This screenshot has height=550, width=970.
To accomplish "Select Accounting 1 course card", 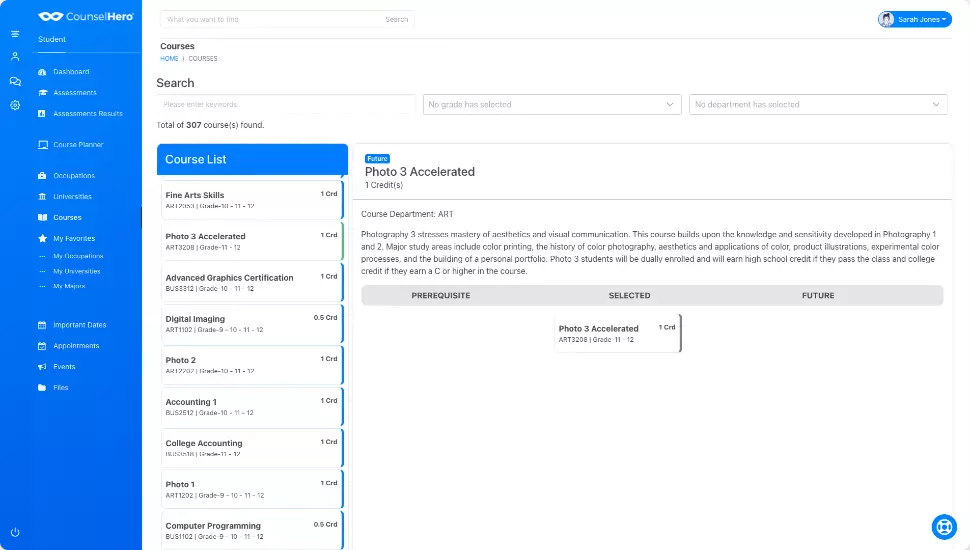I will [251, 406].
